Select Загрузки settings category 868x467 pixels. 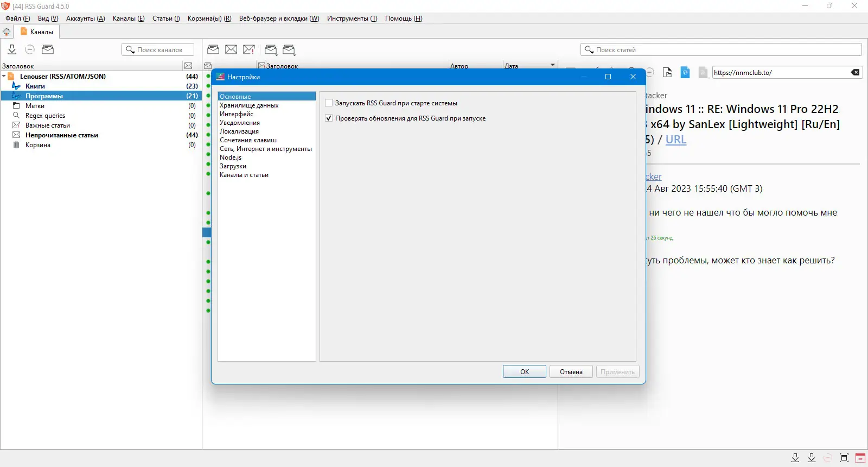266,166
